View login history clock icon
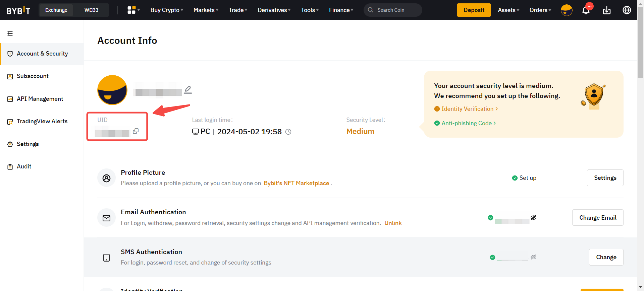The width and height of the screenshot is (644, 291). point(288,132)
